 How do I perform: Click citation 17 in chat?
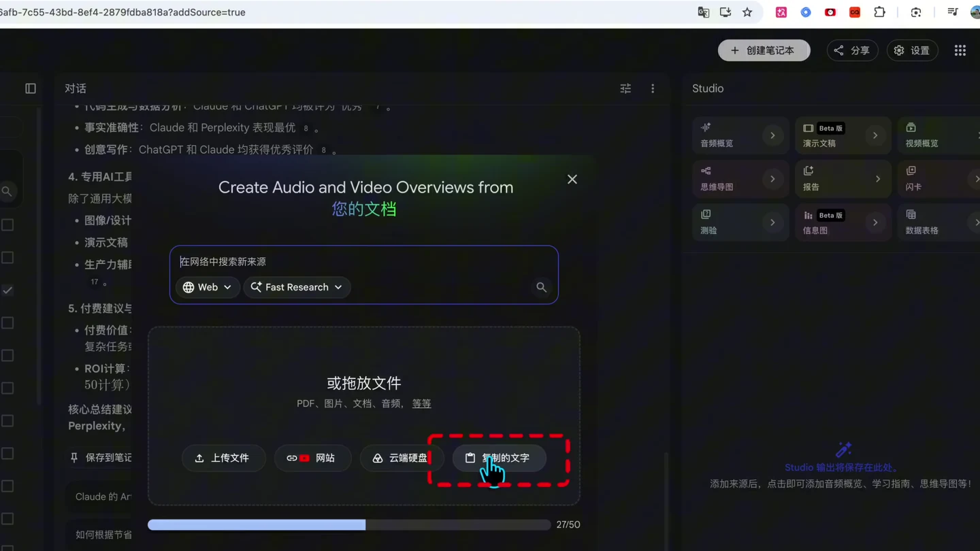[95, 282]
